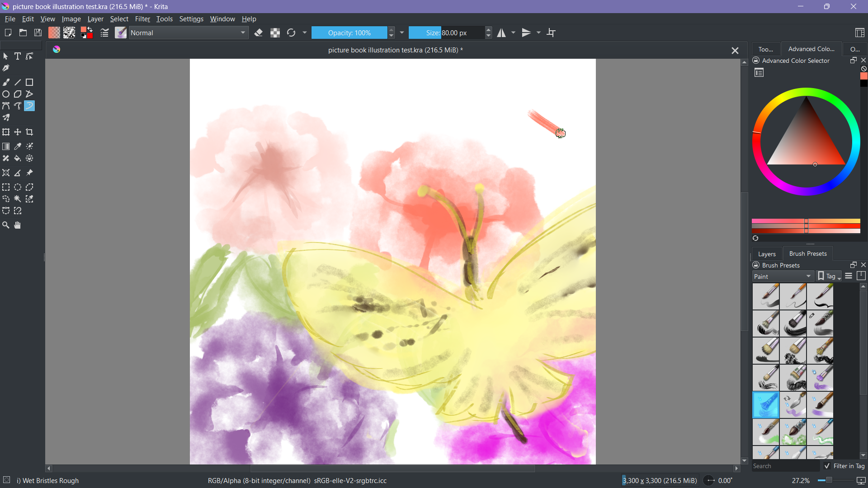Select the Fill bucket tool
Screen dimensions: 868x488
pos(18,159)
